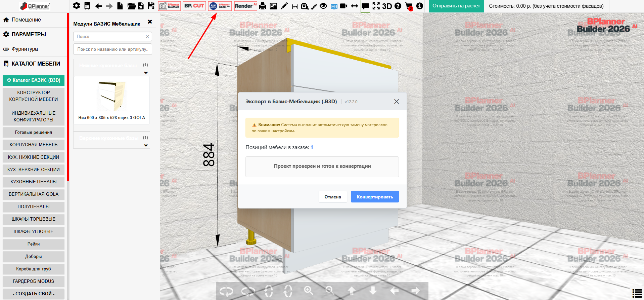Open a project with the folder icon

[x=131, y=6]
